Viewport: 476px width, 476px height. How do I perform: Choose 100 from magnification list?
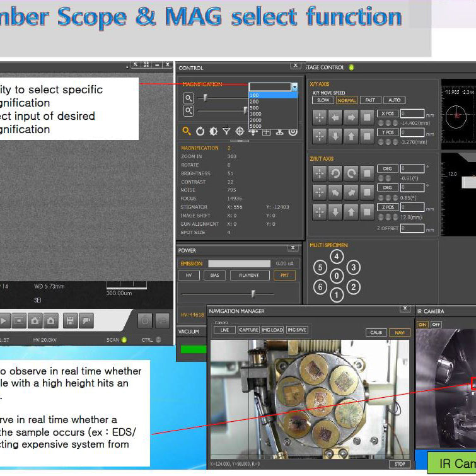coord(273,95)
